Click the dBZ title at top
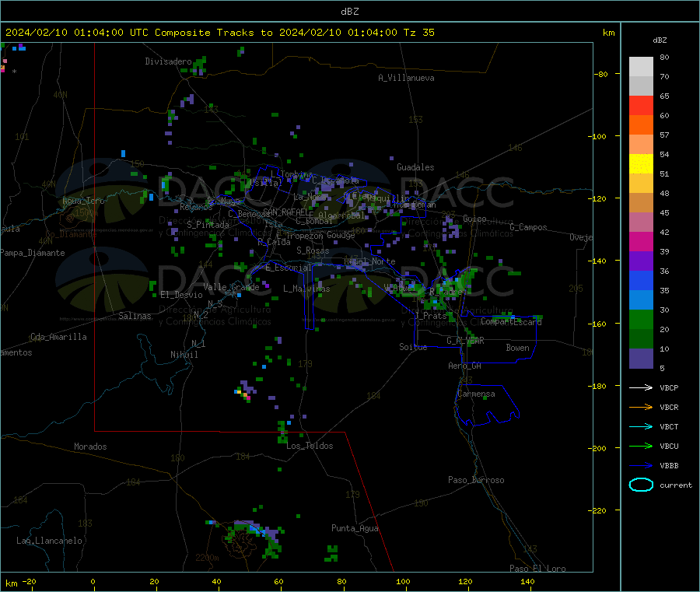700x592 pixels. [x=349, y=12]
